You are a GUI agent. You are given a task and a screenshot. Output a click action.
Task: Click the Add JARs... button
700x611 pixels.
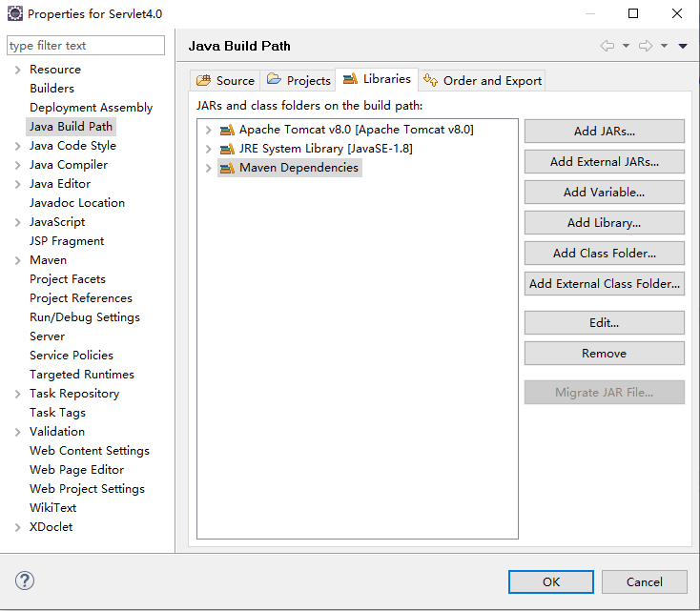(604, 131)
